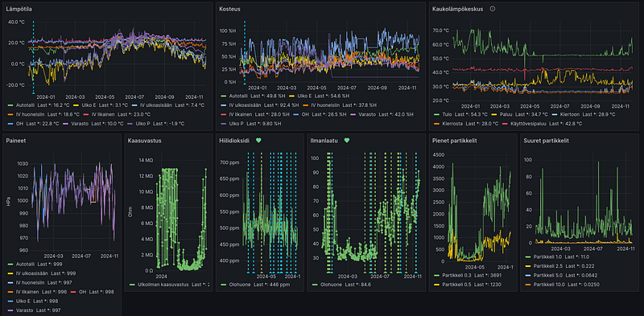Open the Lämpötila panel title menu
Viewport: 644px width, 316px height.
(x=19, y=9)
